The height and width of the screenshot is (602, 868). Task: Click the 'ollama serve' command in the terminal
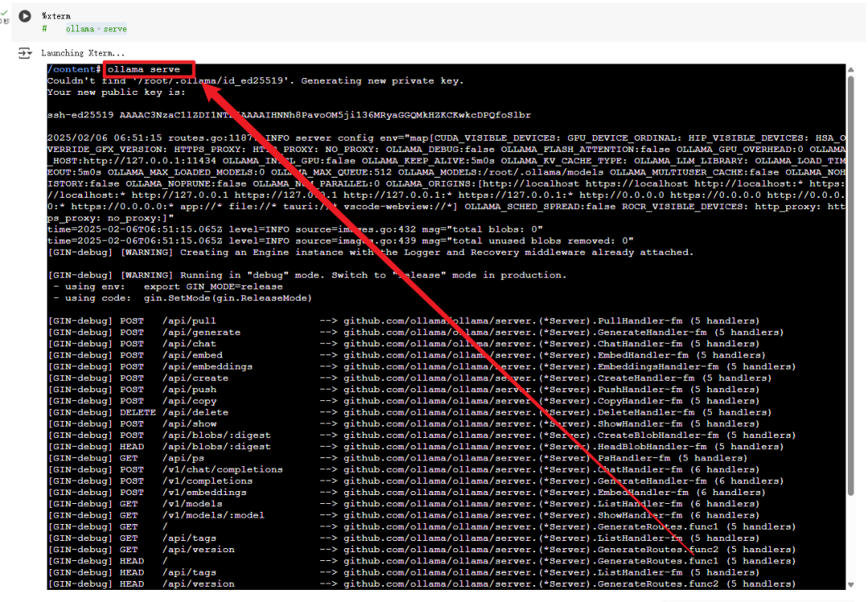144,69
